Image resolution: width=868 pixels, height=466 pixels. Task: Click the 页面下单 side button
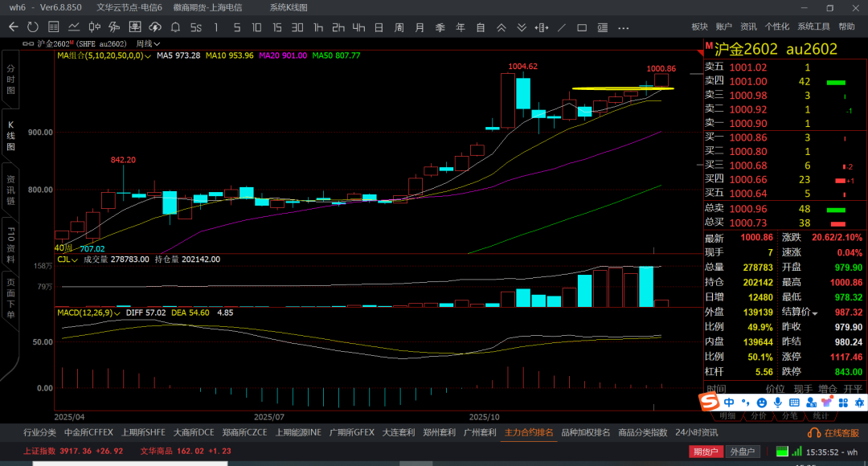10,299
